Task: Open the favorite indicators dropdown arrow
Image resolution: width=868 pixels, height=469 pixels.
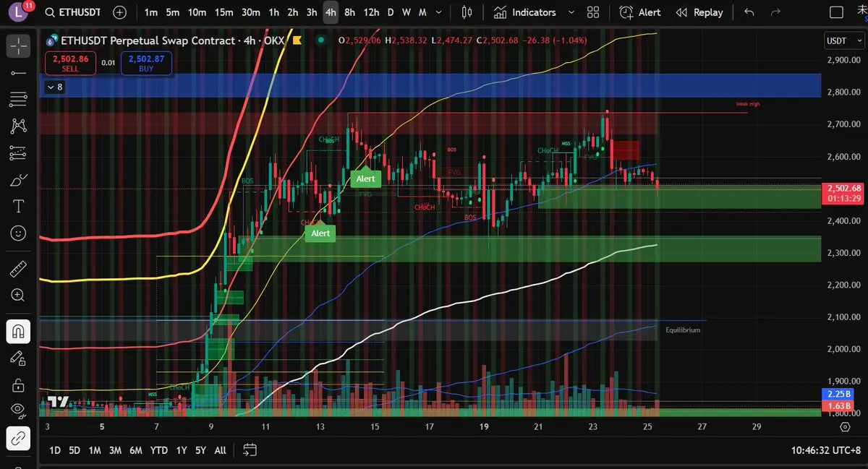Action: 571,12
